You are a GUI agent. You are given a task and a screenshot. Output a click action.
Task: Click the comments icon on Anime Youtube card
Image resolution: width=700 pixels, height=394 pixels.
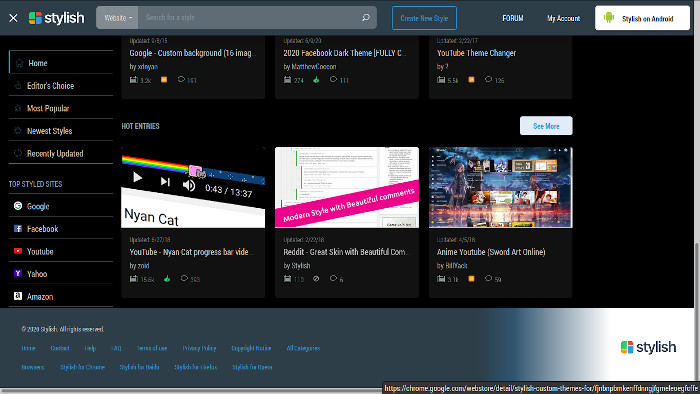[x=488, y=278]
